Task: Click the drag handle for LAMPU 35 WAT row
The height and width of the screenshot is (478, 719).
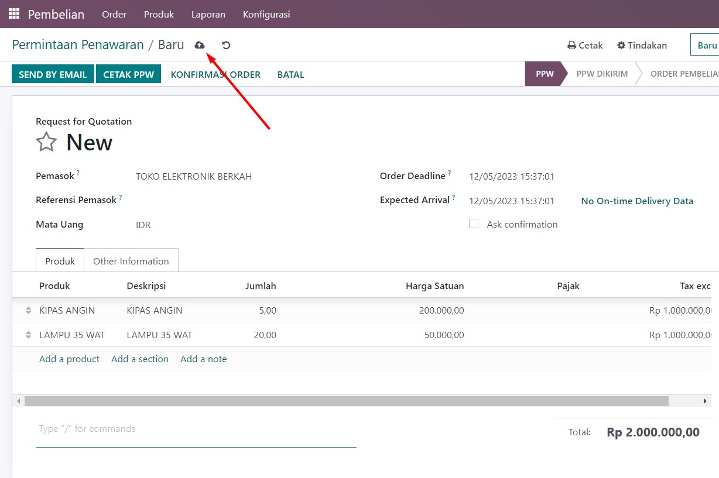Action: (x=28, y=335)
